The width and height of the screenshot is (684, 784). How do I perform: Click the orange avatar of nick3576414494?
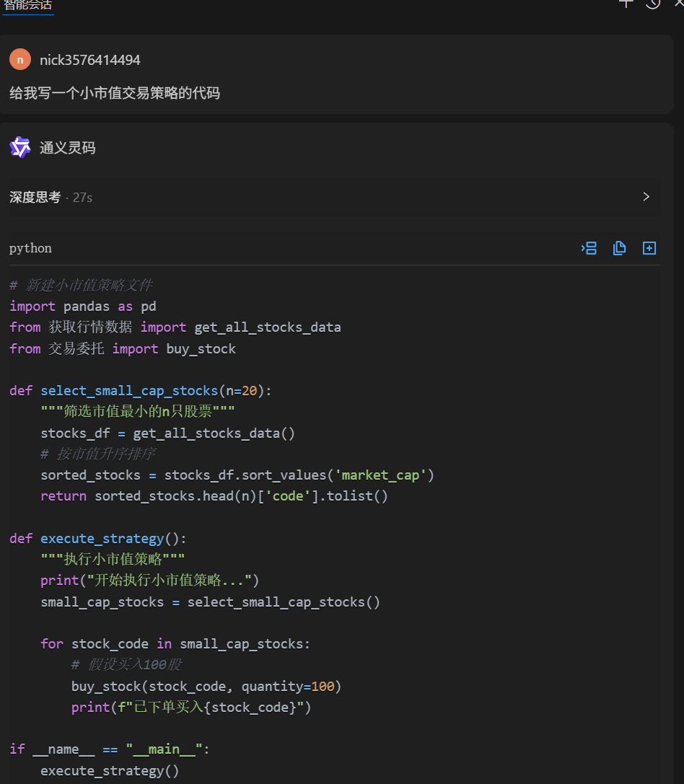tap(19, 59)
